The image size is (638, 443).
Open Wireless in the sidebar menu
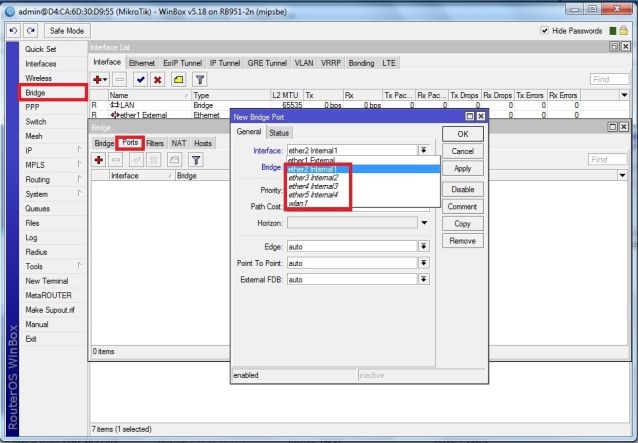coord(52,78)
